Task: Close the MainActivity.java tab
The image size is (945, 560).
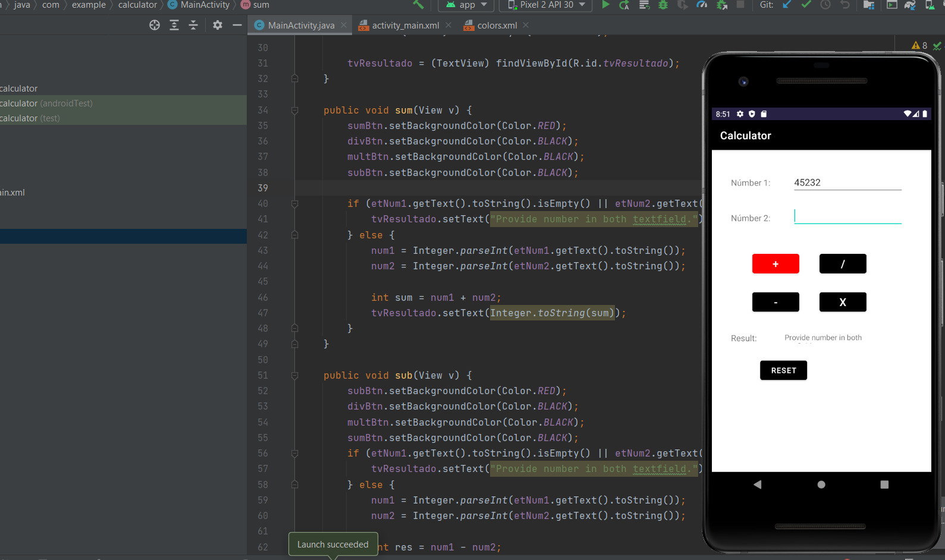Action: (344, 25)
